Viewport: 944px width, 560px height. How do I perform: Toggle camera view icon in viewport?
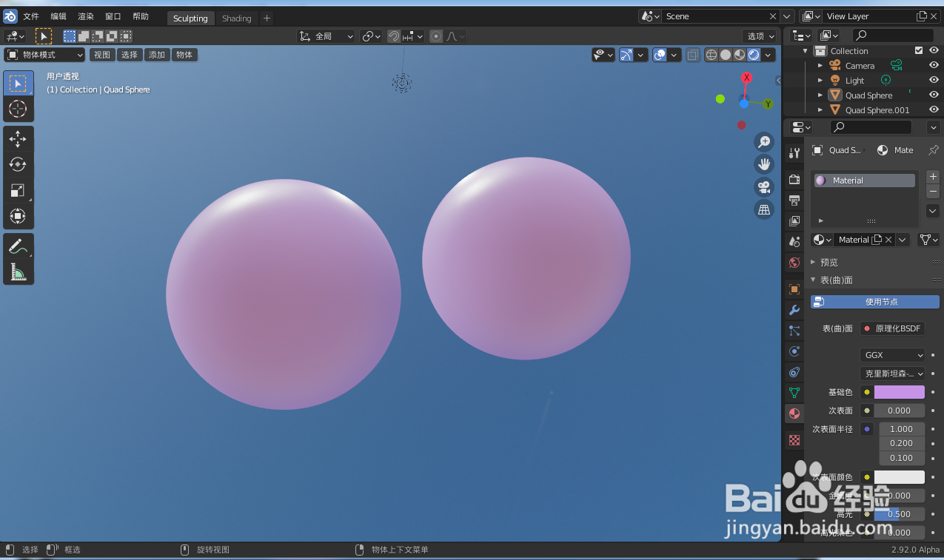pos(764,186)
